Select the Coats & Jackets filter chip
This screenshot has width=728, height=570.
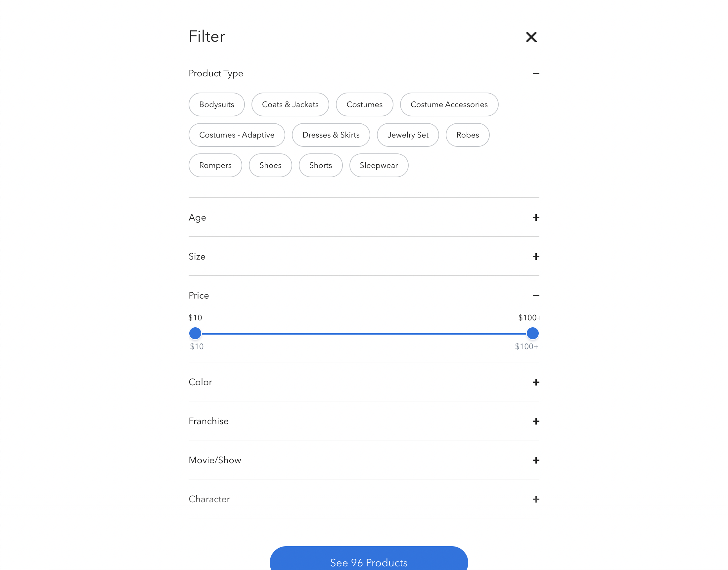pos(290,104)
